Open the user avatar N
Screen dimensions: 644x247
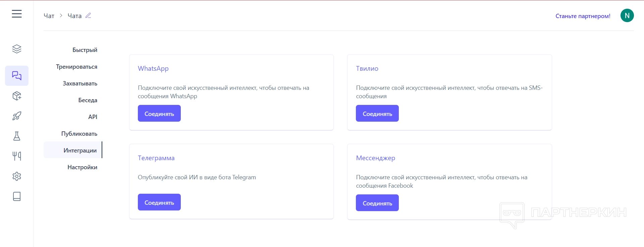627,15
